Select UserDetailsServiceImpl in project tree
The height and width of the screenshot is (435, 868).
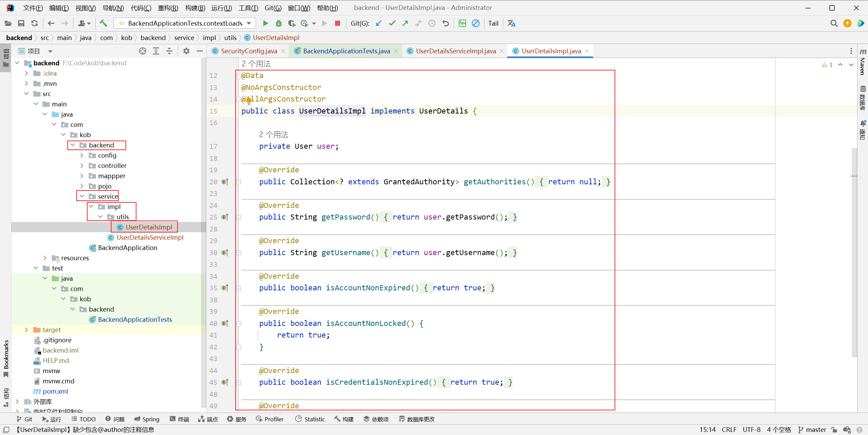pos(150,237)
